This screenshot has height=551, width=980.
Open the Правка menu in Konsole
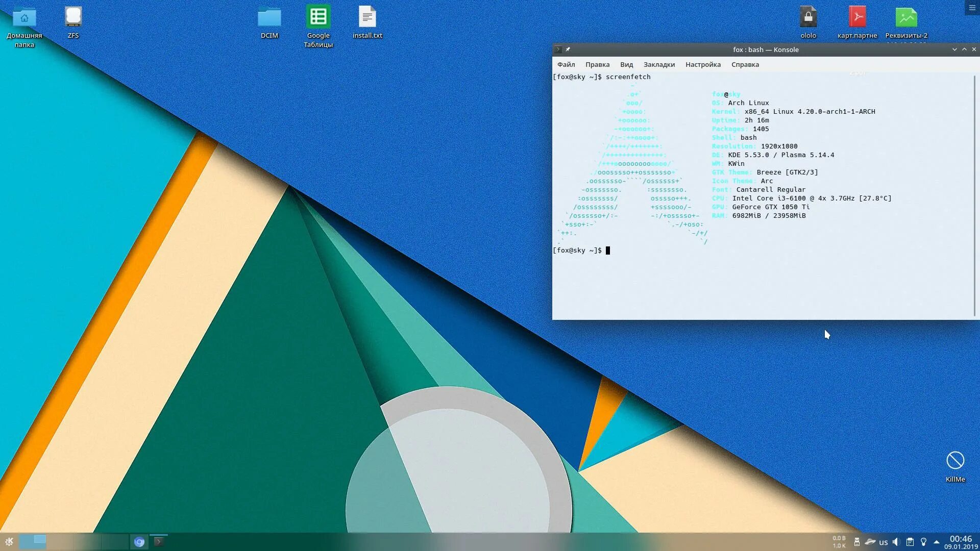point(597,64)
